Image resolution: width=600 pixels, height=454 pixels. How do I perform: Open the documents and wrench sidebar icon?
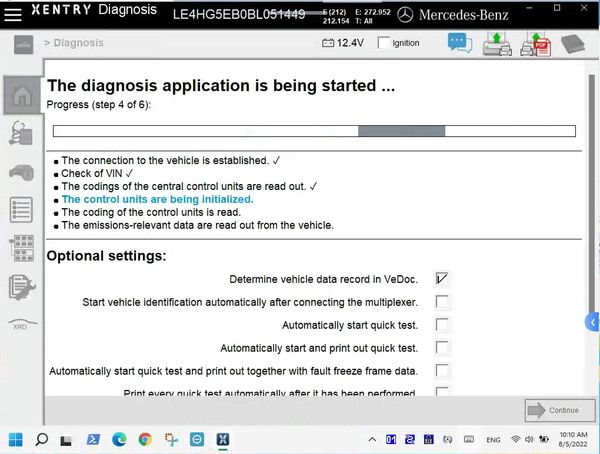click(22, 287)
